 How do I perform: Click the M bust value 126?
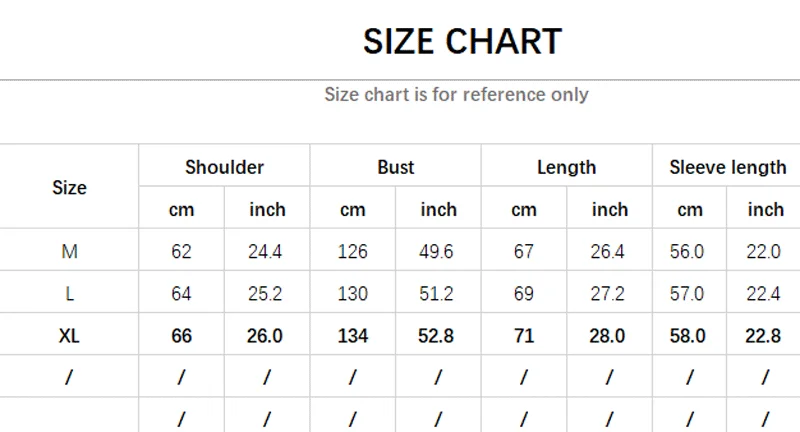[x=353, y=252]
